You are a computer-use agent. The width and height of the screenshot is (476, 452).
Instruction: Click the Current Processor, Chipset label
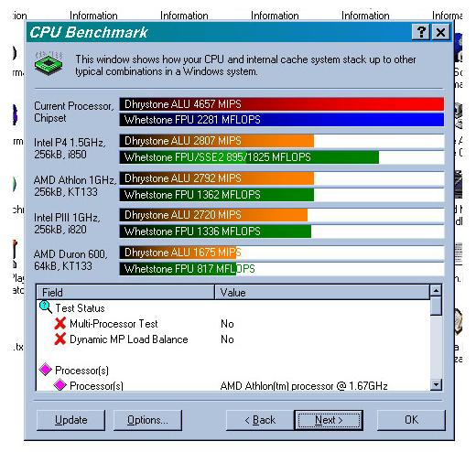(x=74, y=112)
